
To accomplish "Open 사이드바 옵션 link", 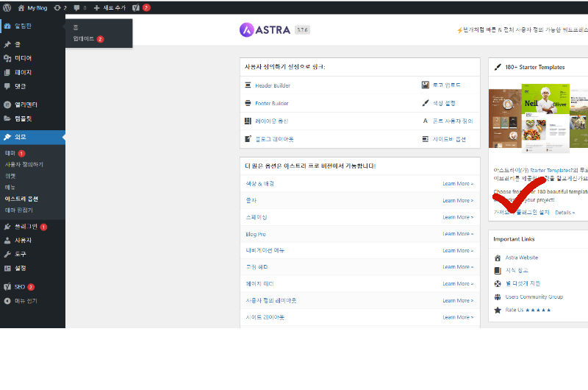I will click(449, 139).
